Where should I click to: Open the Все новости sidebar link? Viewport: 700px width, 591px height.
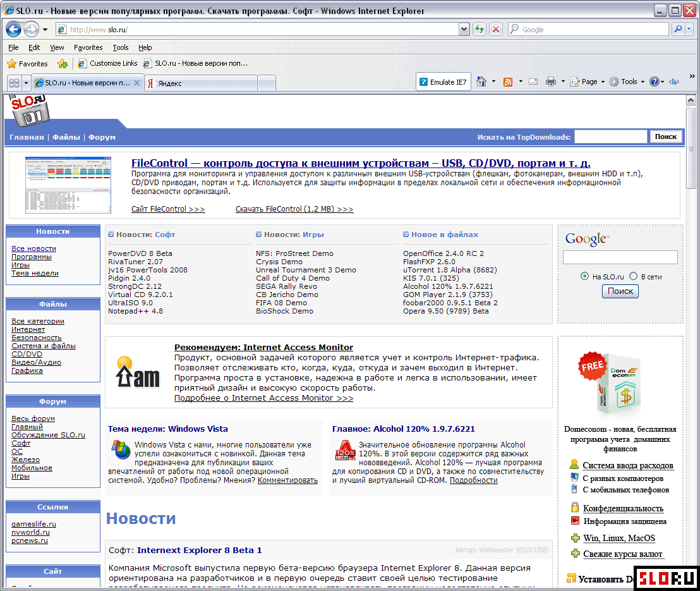tap(34, 248)
